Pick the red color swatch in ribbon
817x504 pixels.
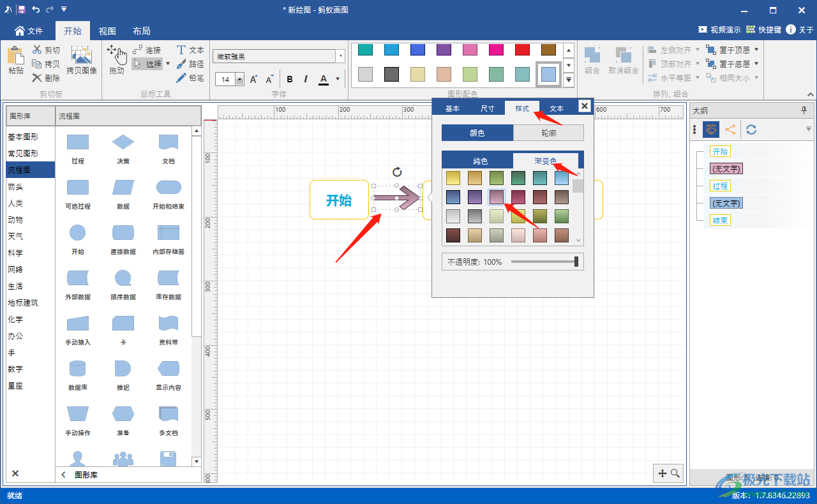coord(522,50)
